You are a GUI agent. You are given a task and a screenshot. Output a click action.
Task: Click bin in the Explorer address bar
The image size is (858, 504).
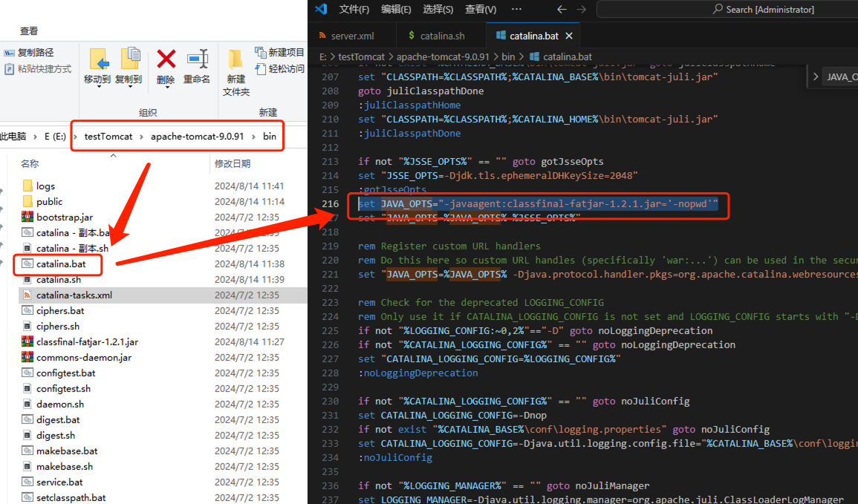269,136
